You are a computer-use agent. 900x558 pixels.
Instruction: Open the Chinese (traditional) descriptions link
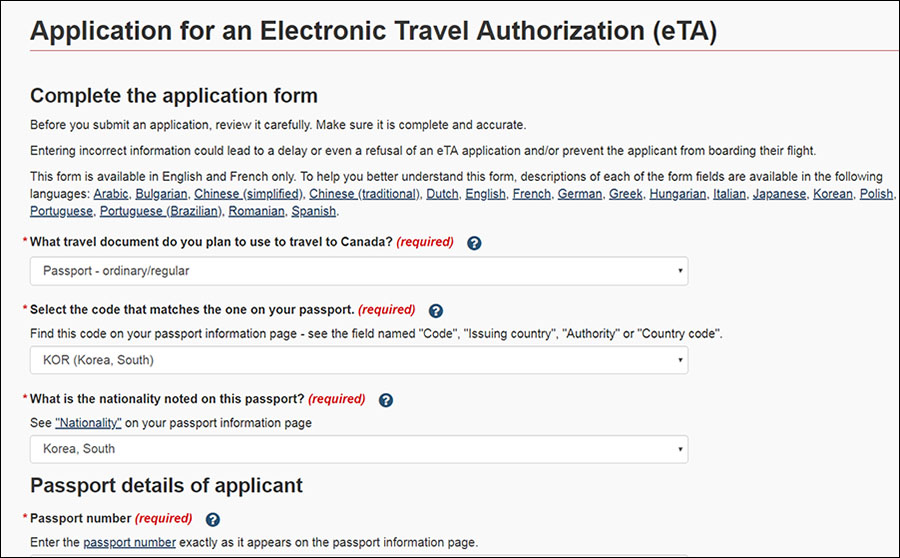(364, 194)
